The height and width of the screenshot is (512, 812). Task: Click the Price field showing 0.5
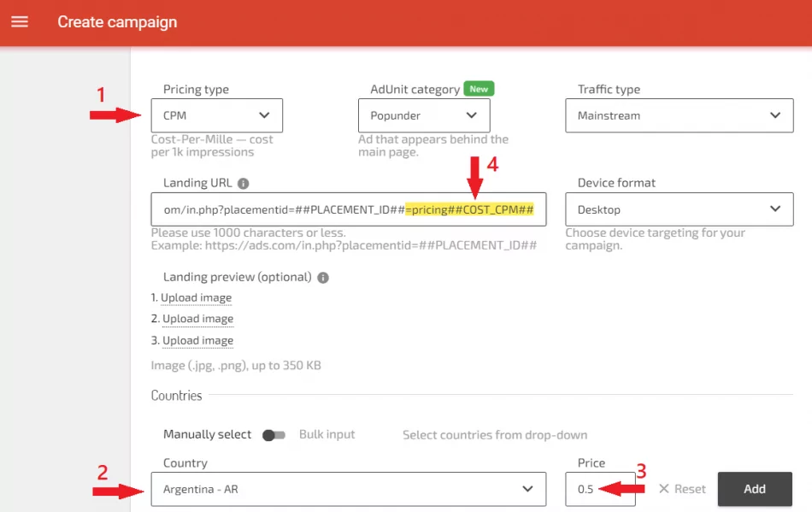(x=600, y=489)
